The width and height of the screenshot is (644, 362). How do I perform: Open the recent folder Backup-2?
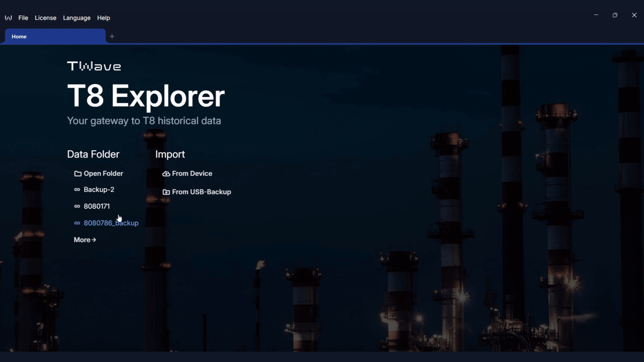(x=99, y=189)
